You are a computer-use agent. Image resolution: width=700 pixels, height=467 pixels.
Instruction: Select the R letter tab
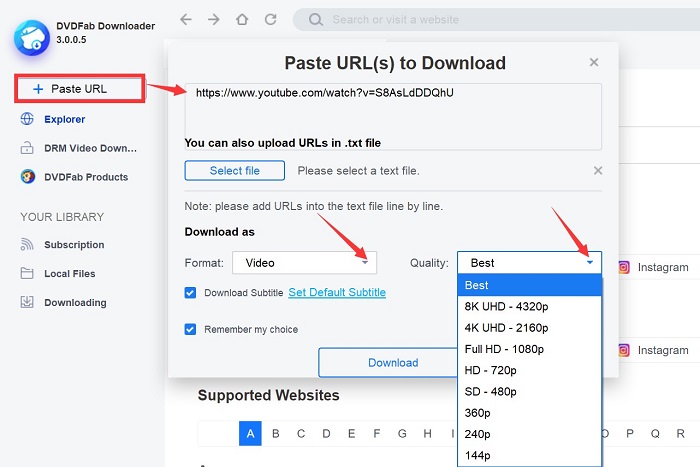click(680, 434)
